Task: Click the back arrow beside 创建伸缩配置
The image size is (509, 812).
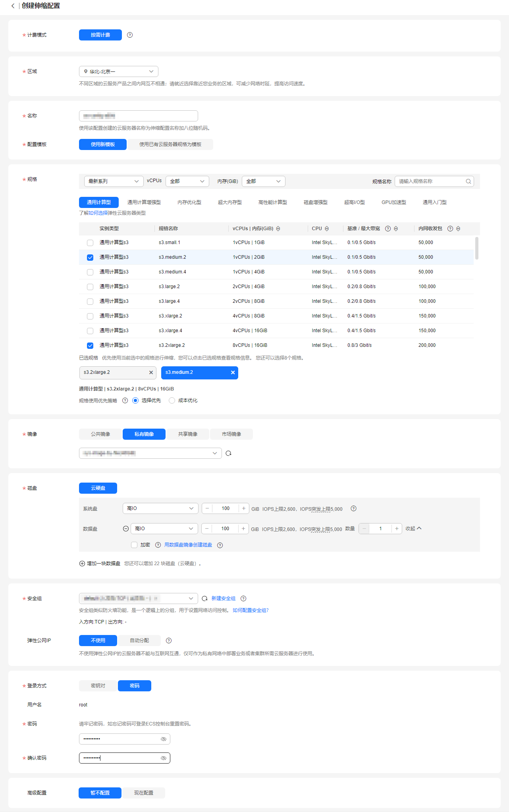Action: (x=13, y=6)
